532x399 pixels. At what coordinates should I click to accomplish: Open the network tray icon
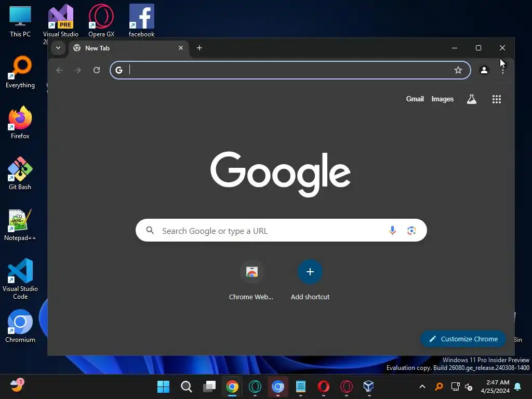[x=455, y=387]
